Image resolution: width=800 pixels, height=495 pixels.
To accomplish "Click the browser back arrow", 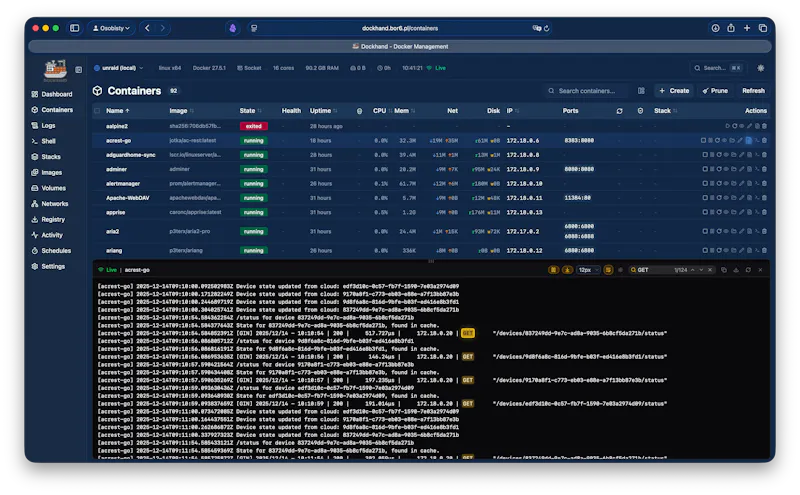I will 147,29.
